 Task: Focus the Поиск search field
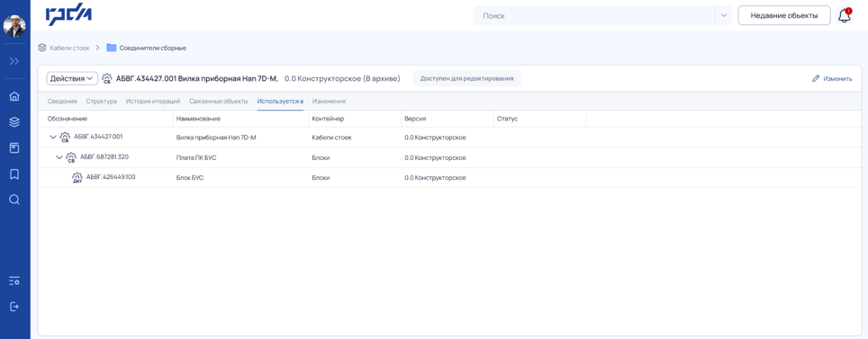(x=593, y=16)
